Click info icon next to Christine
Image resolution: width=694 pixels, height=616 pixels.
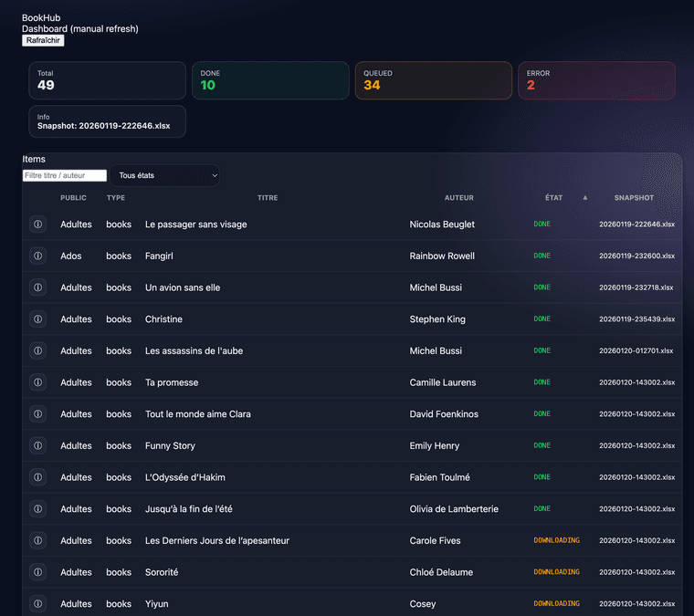click(37, 319)
